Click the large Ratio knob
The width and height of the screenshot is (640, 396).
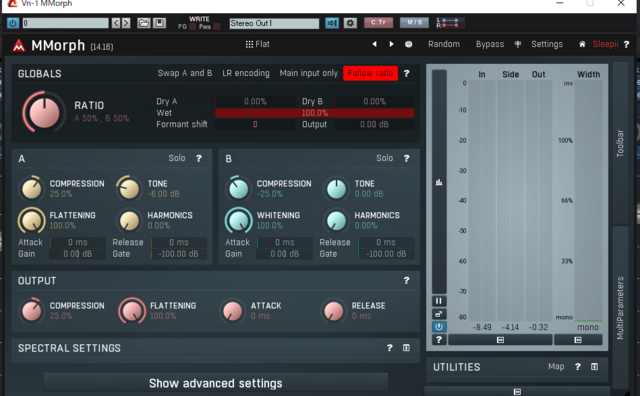44,112
